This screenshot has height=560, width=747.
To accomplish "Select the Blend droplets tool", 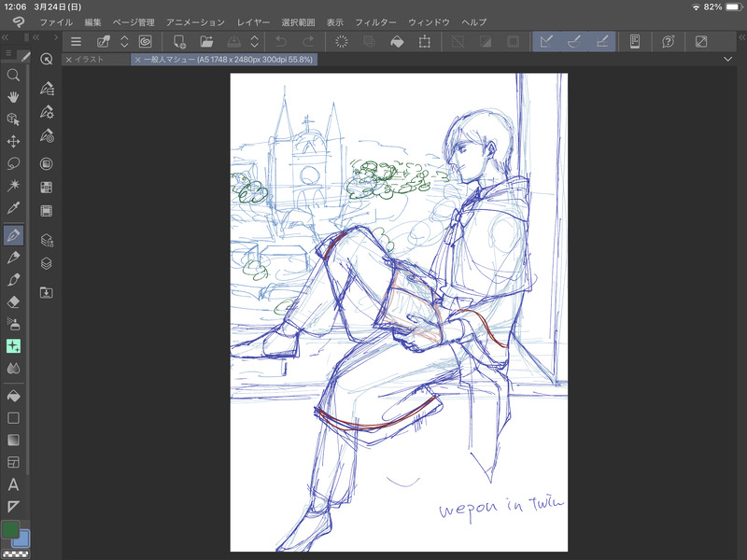I will tap(13, 368).
